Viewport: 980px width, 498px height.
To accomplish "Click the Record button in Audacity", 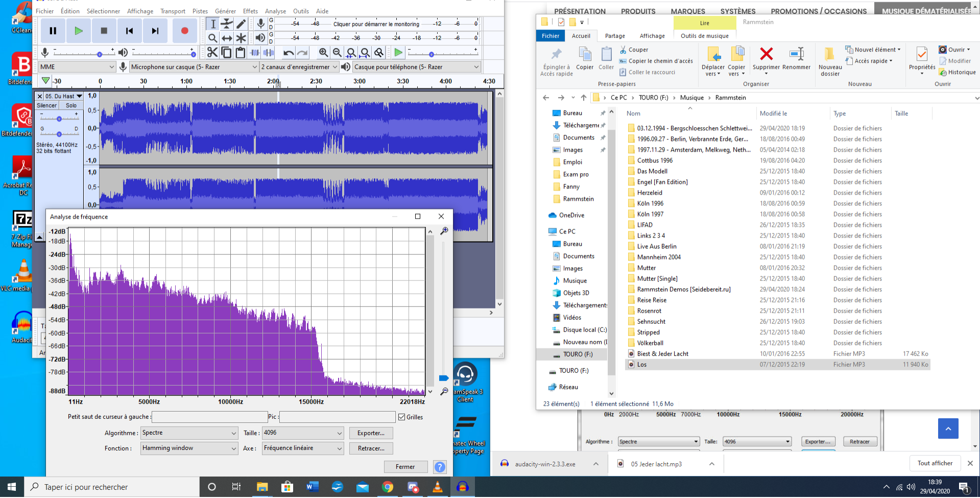I will [184, 31].
